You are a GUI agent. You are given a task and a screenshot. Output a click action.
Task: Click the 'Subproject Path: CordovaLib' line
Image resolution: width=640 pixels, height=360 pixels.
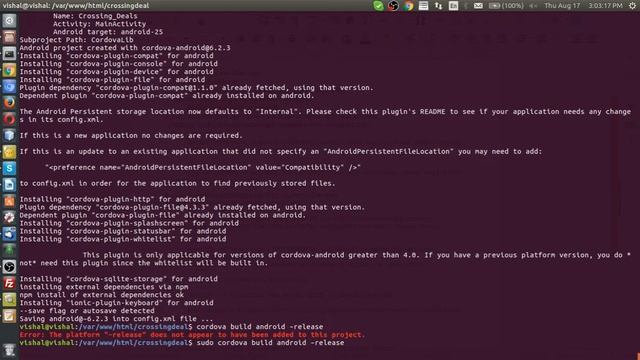coord(76,40)
